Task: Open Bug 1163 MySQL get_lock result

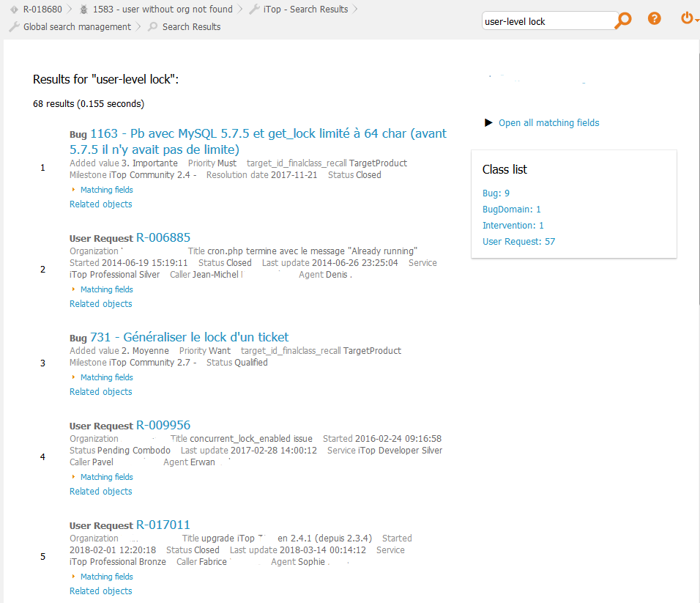Action: [258, 141]
